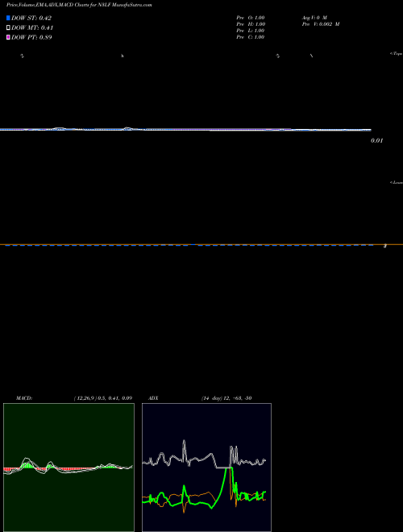Select the 'DOW PT: 0.89' legend text
403x532 pixels.
(x=31, y=37)
